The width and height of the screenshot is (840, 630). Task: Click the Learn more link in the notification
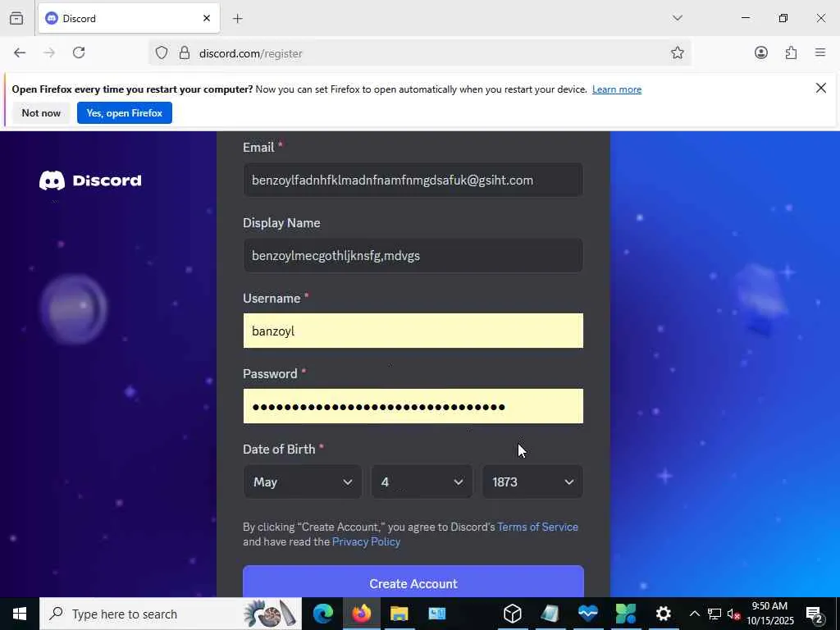coord(617,89)
